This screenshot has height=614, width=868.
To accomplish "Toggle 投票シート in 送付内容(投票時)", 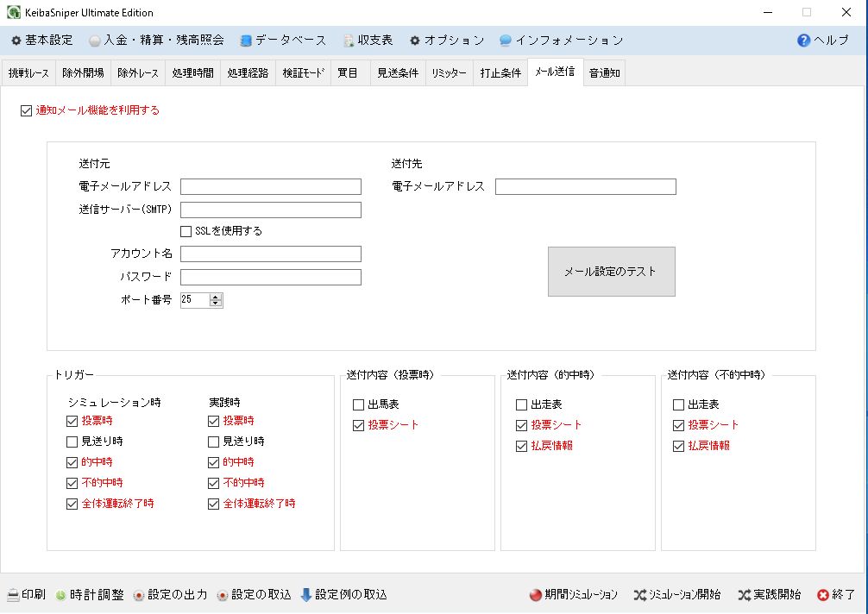I will coord(358,425).
